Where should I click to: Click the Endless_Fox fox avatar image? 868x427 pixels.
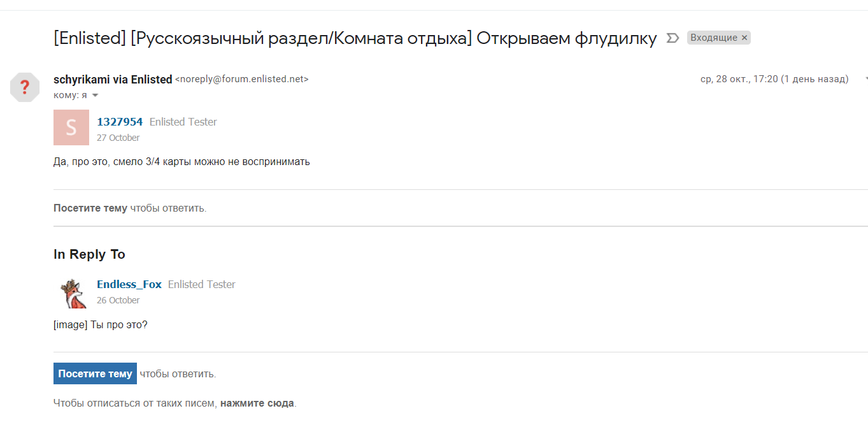click(73, 293)
